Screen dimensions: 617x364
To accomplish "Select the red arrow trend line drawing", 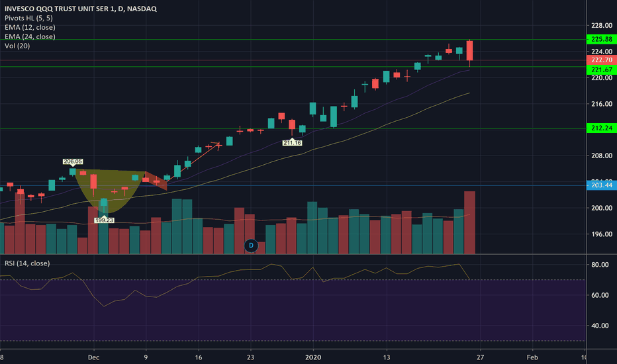I will (193, 163).
